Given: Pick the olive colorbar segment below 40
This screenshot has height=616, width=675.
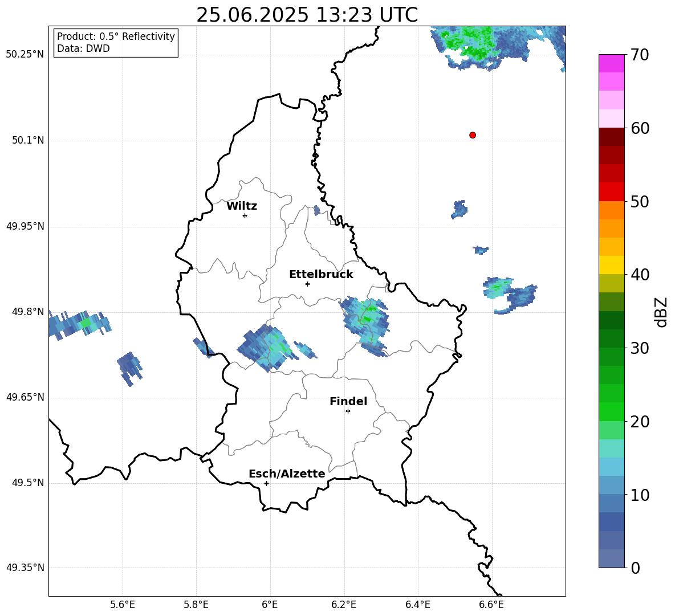Looking at the screenshot, I should pos(612,283).
